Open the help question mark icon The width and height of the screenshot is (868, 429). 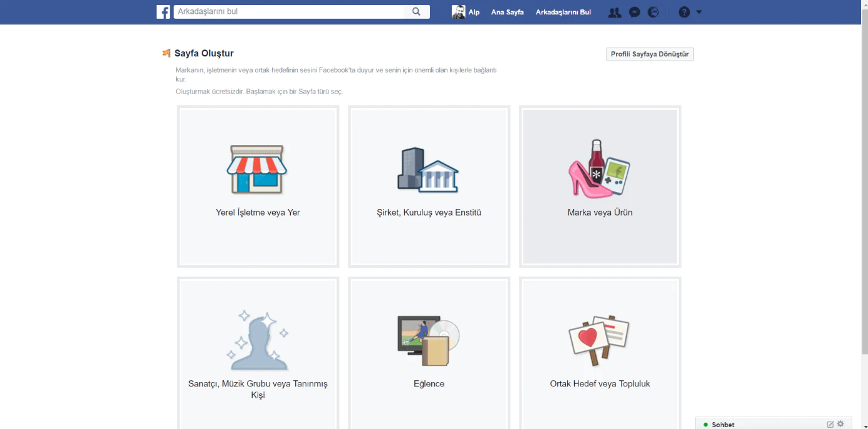[x=684, y=12]
